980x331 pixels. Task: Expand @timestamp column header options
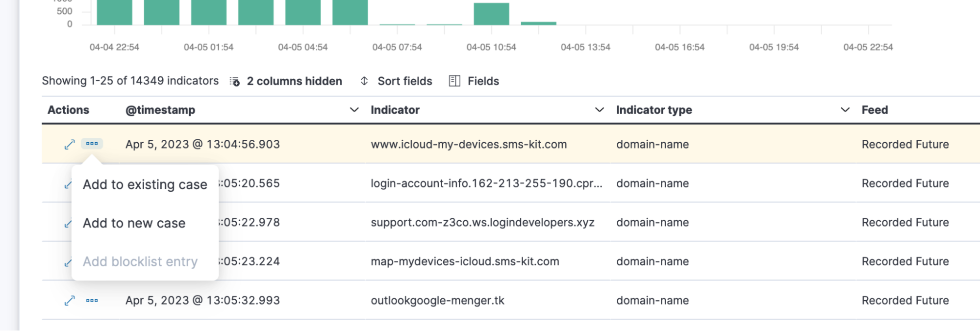354,110
